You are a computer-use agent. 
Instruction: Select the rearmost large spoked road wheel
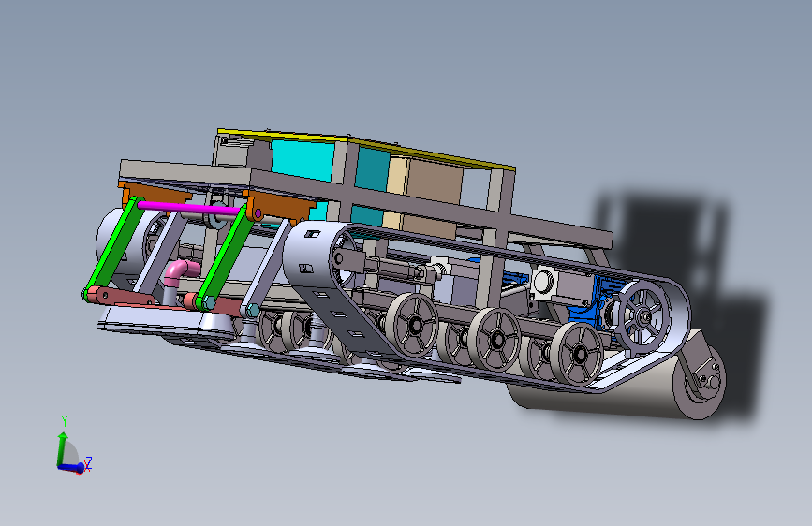click(576, 354)
